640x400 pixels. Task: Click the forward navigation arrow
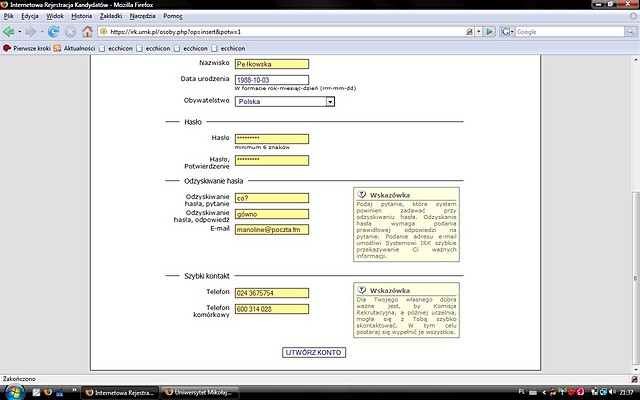point(31,31)
